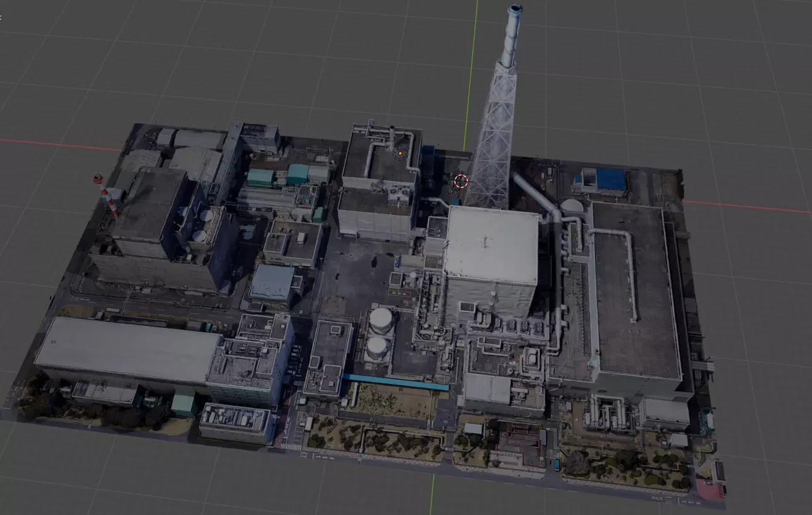Click the orange object origin dot
The height and width of the screenshot is (515, 812).
coord(400,152)
